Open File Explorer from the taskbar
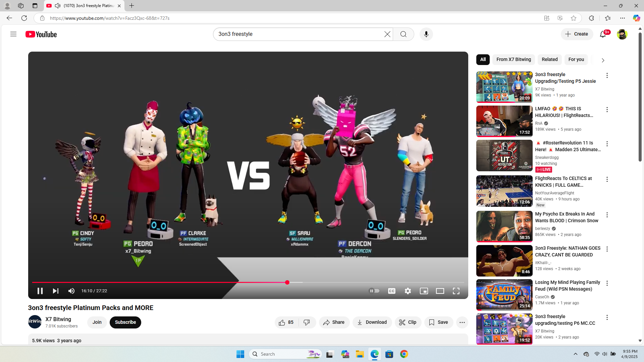The height and width of the screenshot is (362, 644). [x=360, y=354]
